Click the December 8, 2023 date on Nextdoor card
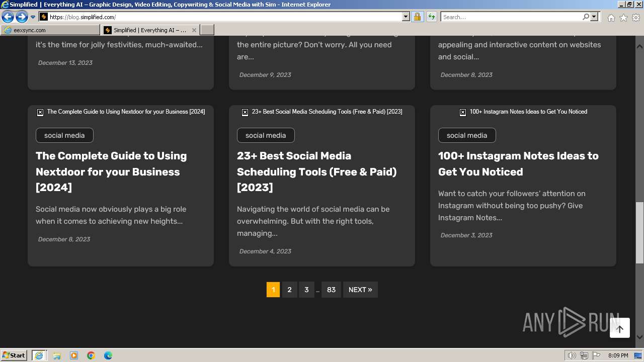Screen dimensions: 644x362 [x=64, y=239]
